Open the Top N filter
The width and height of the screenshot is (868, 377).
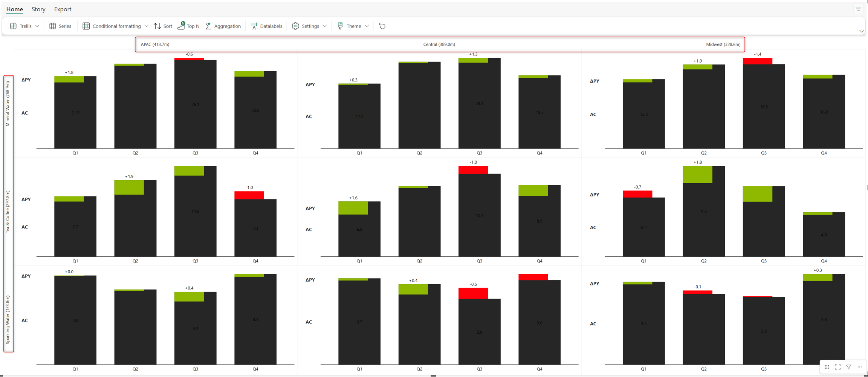click(188, 26)
